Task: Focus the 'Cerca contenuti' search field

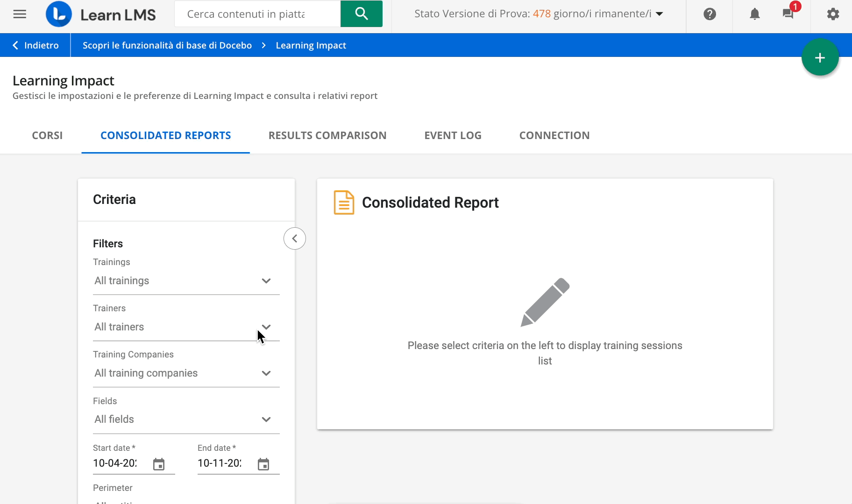Action: coord(257,14)
